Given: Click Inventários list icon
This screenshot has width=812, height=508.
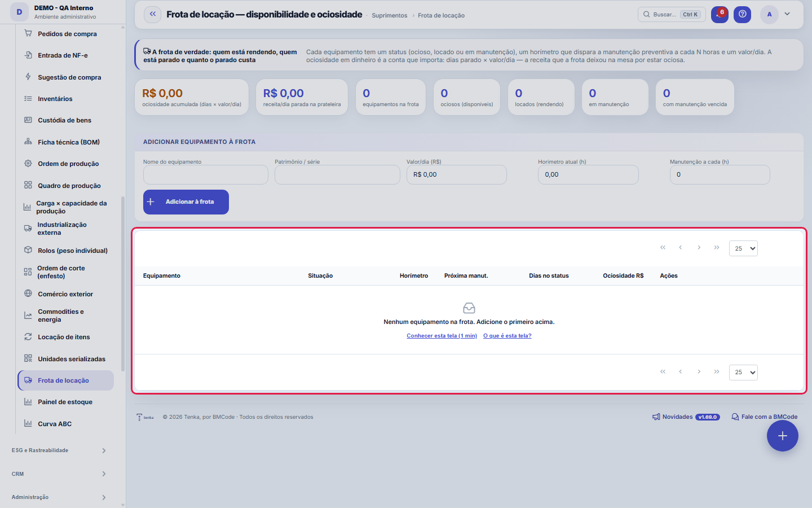Looking at the screenshot, I should [x=28, y=99].
